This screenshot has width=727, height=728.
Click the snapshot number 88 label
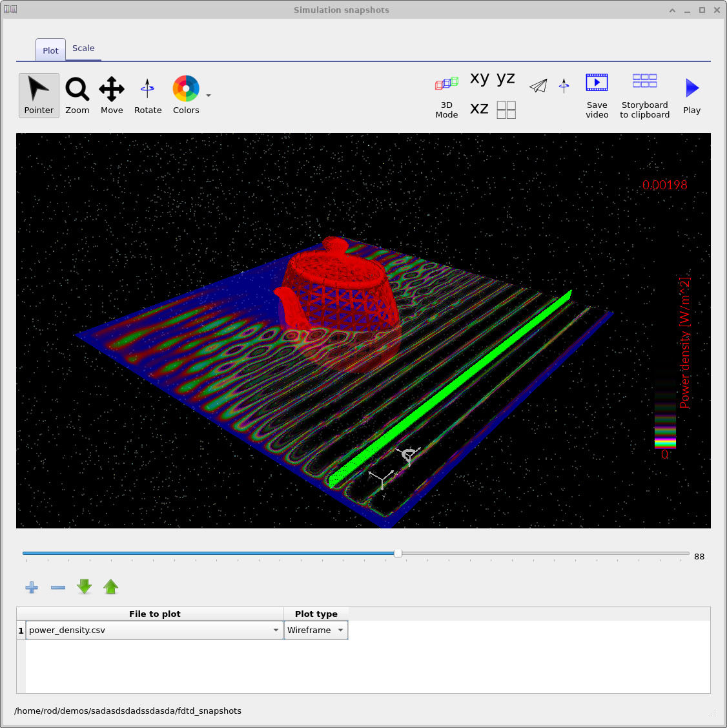click(699, 556)
